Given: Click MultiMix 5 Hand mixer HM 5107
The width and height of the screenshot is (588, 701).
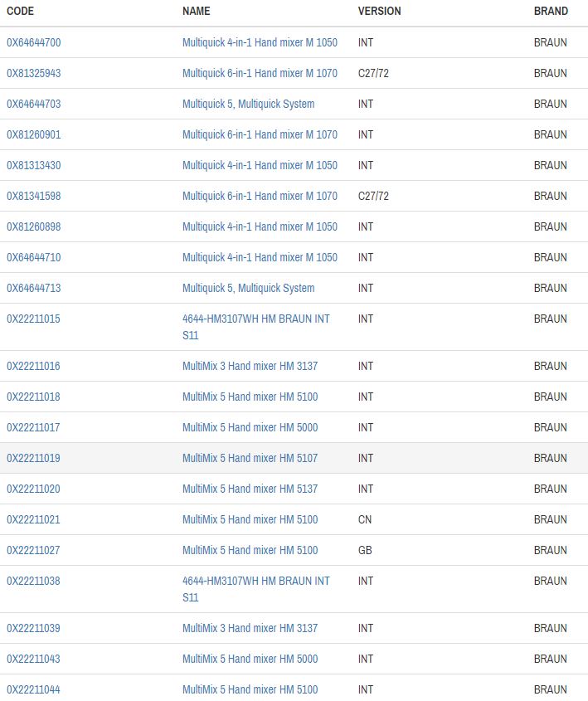Looking at the screenshot, I should [x=250, y=458].
